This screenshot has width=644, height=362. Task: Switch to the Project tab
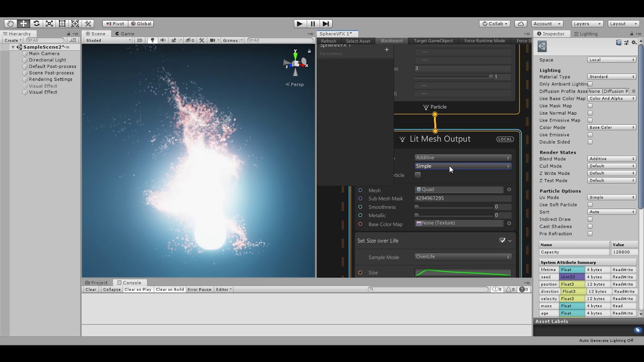pos(97,283)
